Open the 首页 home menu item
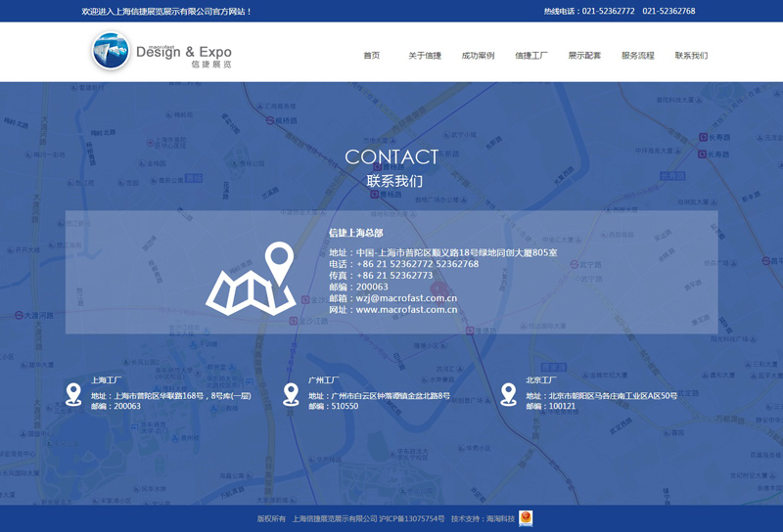The width and height of the screenshot is (783, 532). tap(372, 56)
